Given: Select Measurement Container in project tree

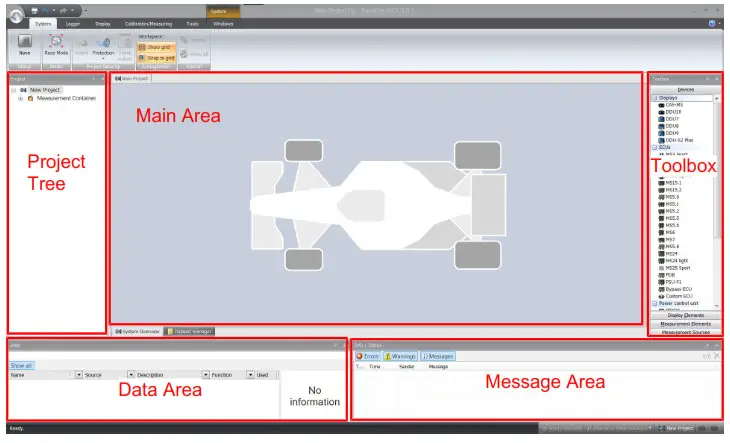Looking at the screenshot, I should click(66, 99).
